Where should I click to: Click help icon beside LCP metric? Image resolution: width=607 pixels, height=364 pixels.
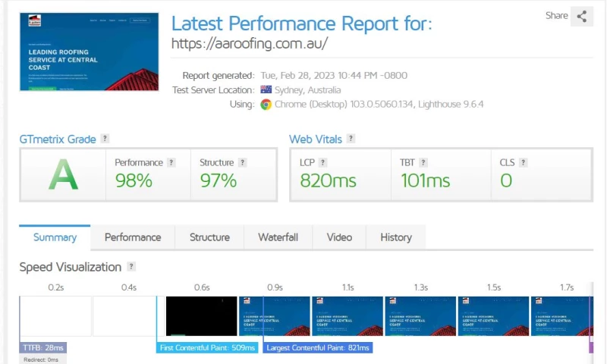tap(322, 162)
